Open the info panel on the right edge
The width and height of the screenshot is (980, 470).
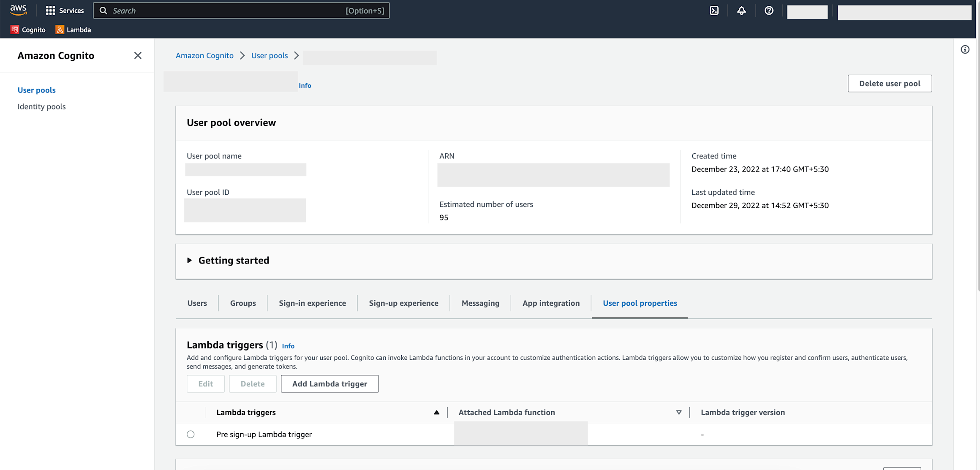point(965,49)
